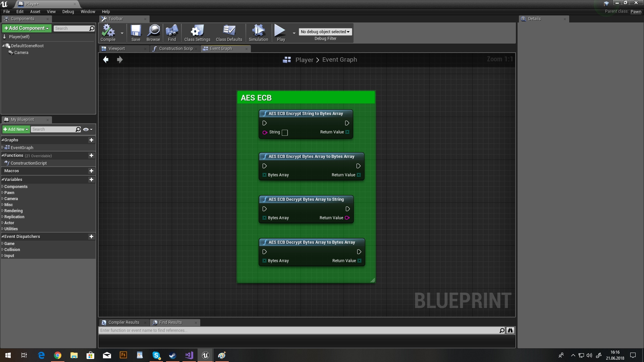
Task: Open the compile options arrow next to Compile
Action: coord(121,33)
